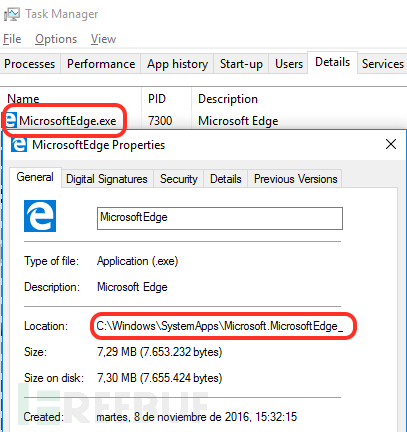Switch to the Services tab
This screenshot has width=407, height=432.
point(383,64)
